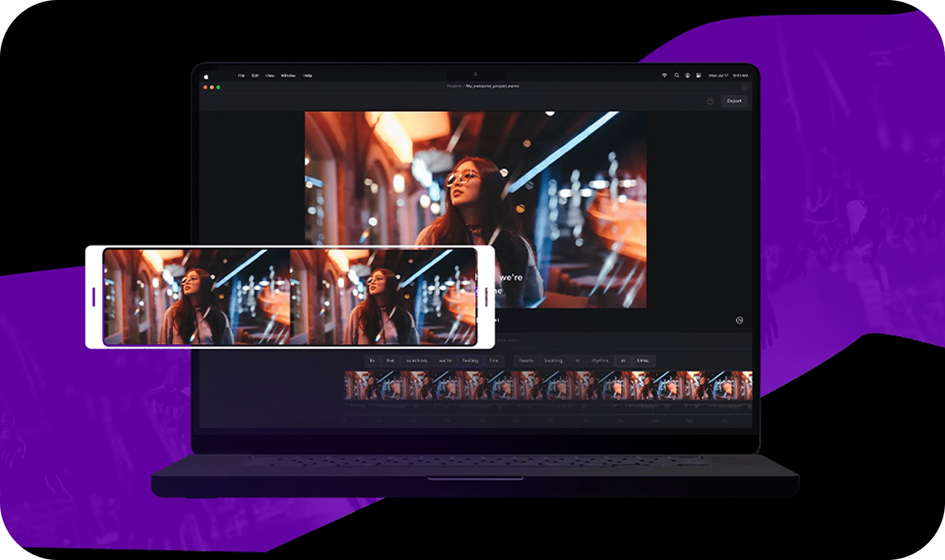Screen dimensions: 945x560
Task: Click the profile icon in title bar
Action: (744, 87)
